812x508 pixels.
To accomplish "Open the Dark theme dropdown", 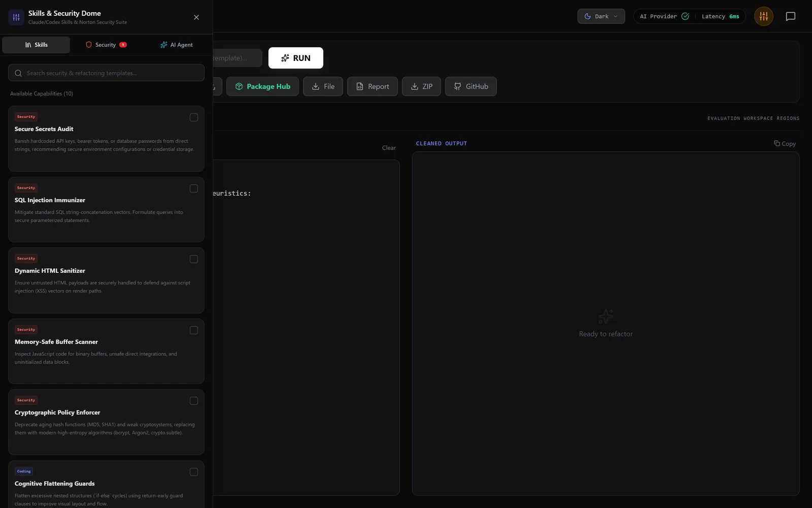I will pos(601,16).
